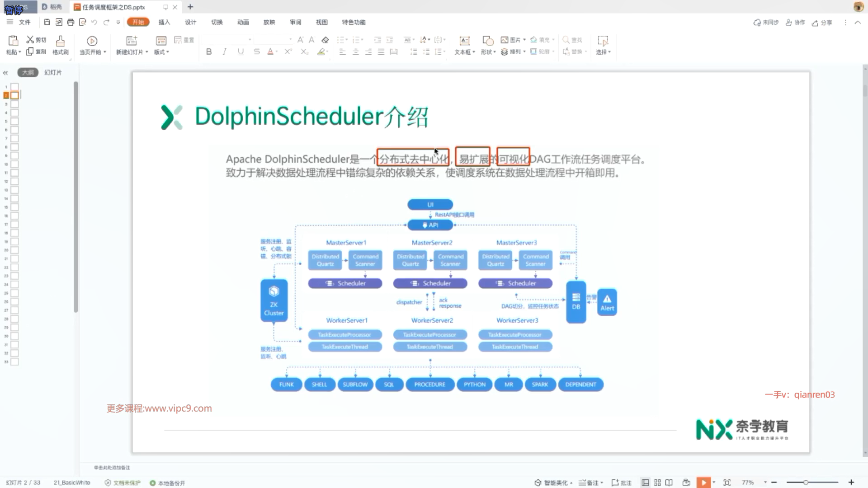Click the zoom slider handle
Screen dimensions: 868x488
pos(806,483)
